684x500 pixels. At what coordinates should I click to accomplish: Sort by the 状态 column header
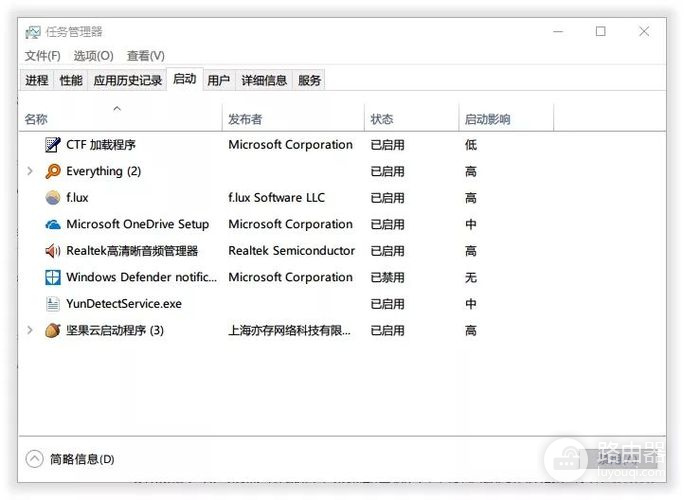pyautogui.click(x=411, y=117)
